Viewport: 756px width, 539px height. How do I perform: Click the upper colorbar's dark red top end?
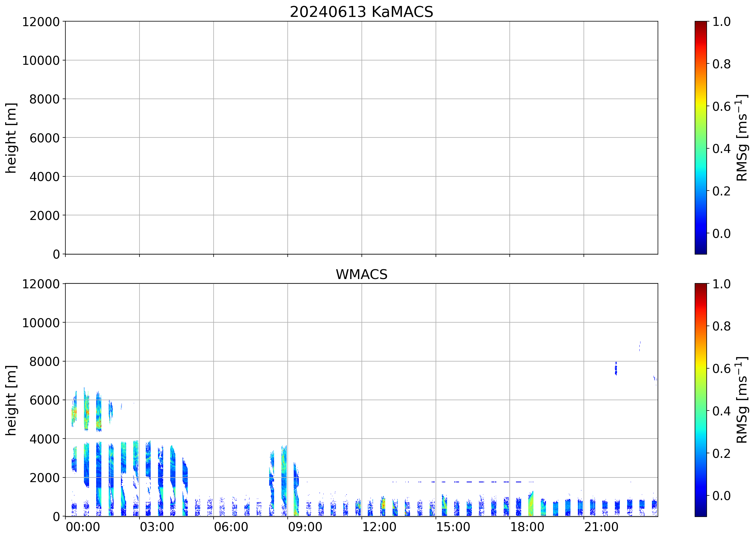(700, 23)
